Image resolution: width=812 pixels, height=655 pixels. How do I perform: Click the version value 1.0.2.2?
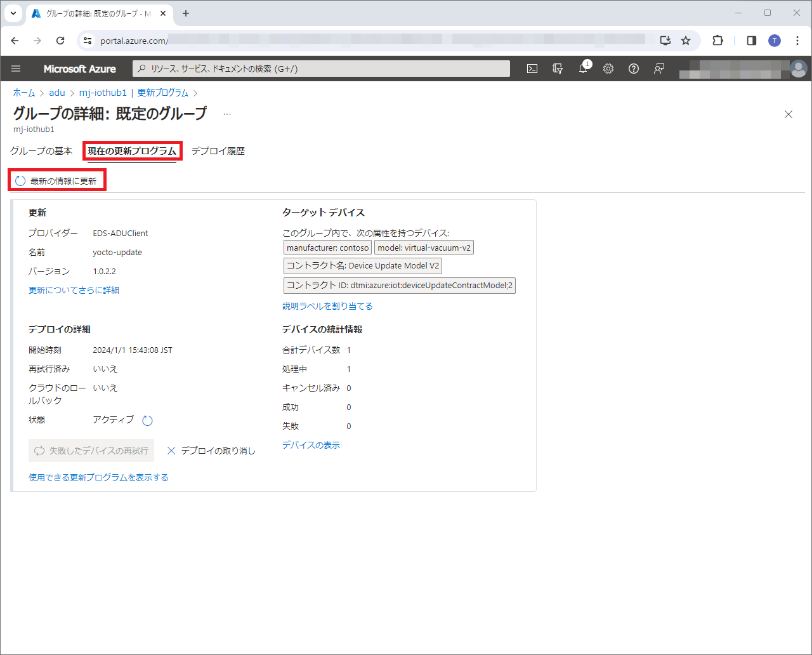pyautogui.click(x=104, y=271)
